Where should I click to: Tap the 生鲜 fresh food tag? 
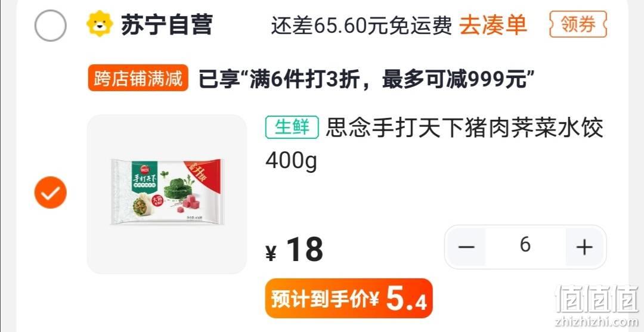292,127
